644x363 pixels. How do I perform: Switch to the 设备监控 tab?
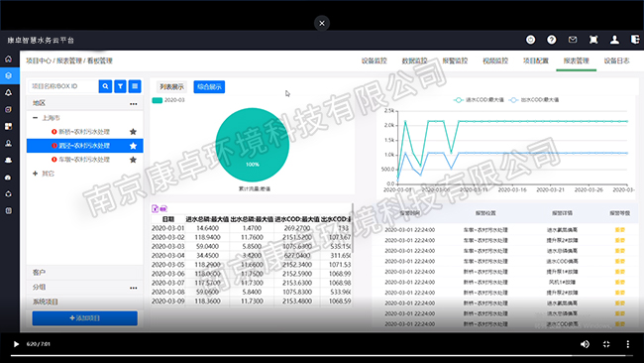[375, 60]
